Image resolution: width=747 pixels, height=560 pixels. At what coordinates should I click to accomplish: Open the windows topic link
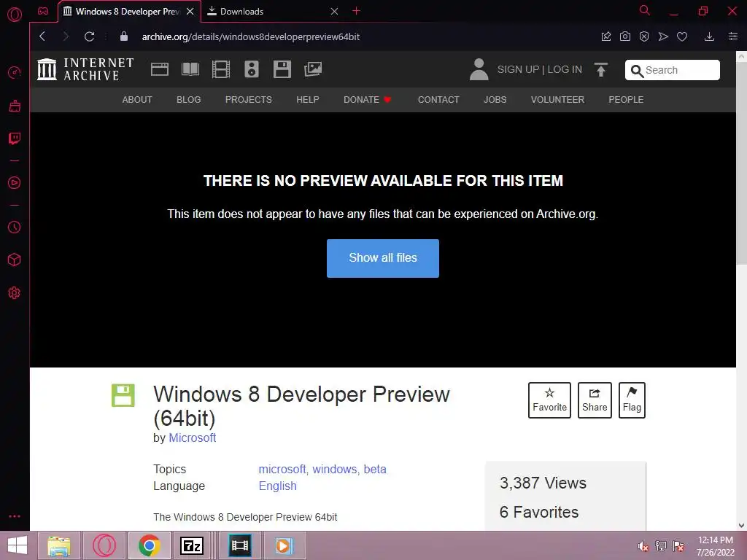(x=336, y=469)
